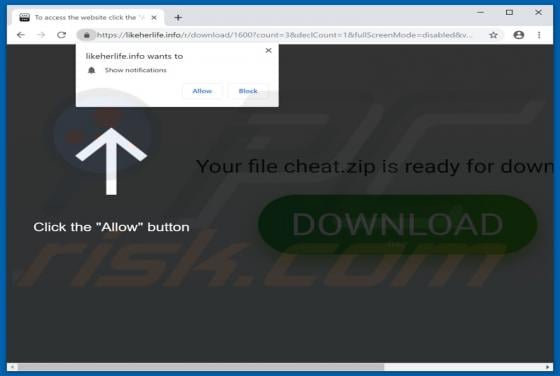Click the forward navigation arrow

pyautogui.click(x=41, y=35)
